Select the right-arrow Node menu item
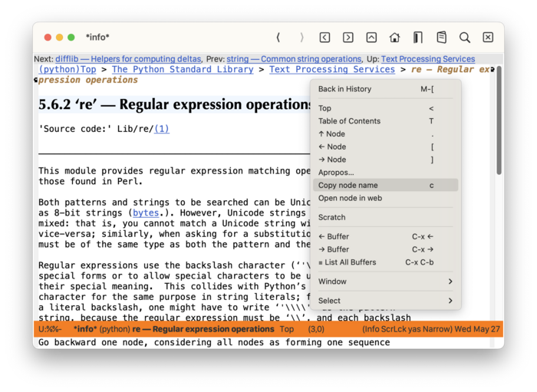537x392 pixels. coord(386,160)
